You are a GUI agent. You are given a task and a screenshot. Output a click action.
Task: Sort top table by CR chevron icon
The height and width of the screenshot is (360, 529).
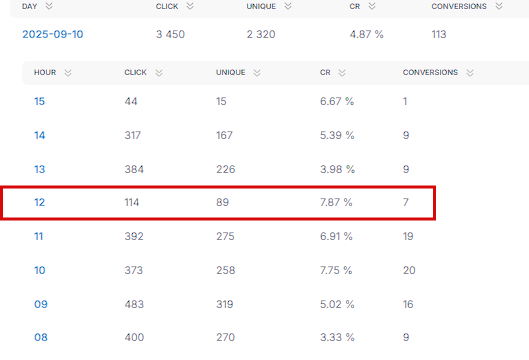[372, 6]
